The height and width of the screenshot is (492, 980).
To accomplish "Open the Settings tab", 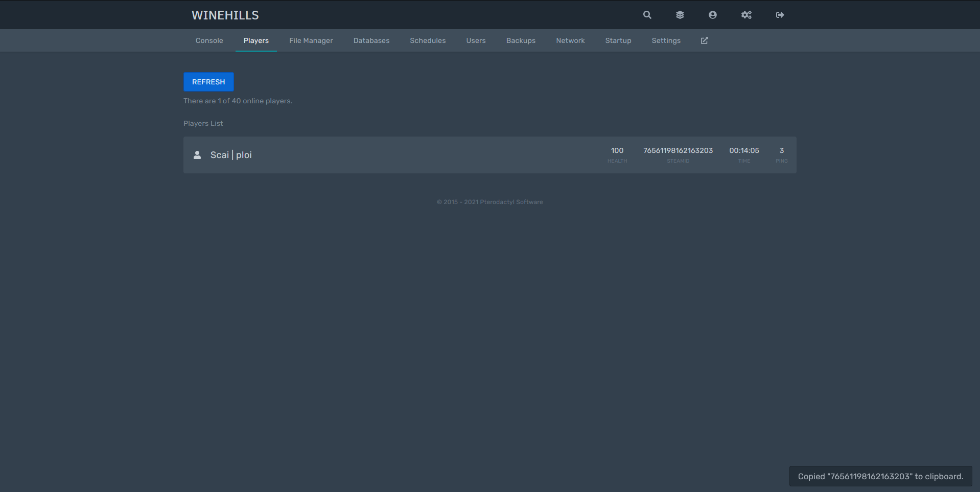I will [x=666, y=40].
